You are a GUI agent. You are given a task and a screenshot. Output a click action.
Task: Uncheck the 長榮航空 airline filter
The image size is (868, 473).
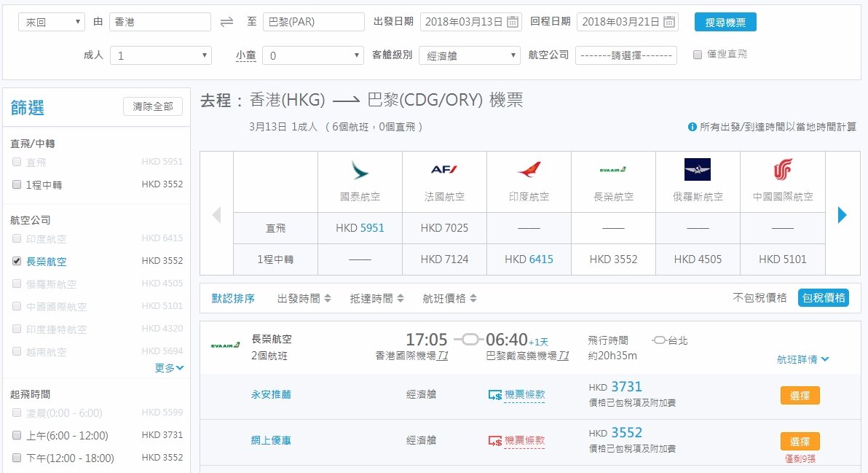point(17,261)
